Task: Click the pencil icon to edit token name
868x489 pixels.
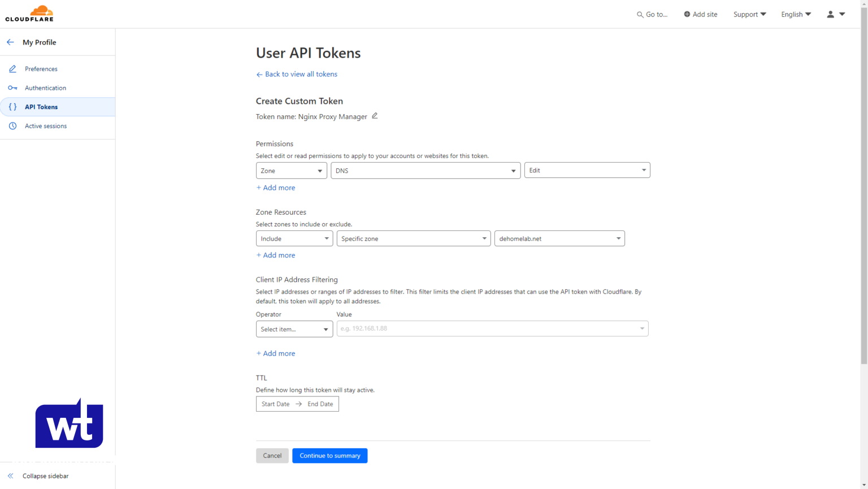Action: click(x=375, y=116)
